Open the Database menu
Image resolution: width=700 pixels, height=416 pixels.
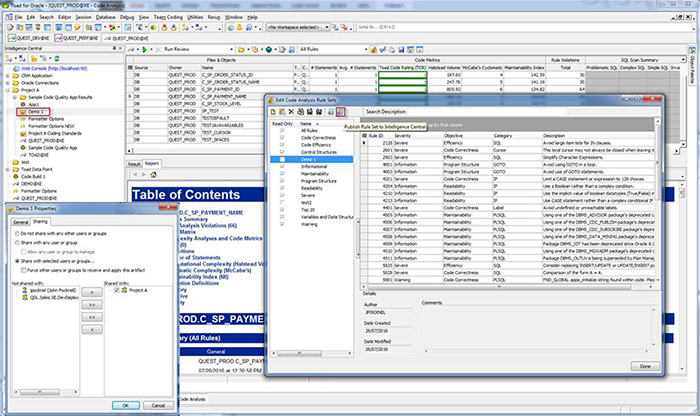(x=105, y=17)
